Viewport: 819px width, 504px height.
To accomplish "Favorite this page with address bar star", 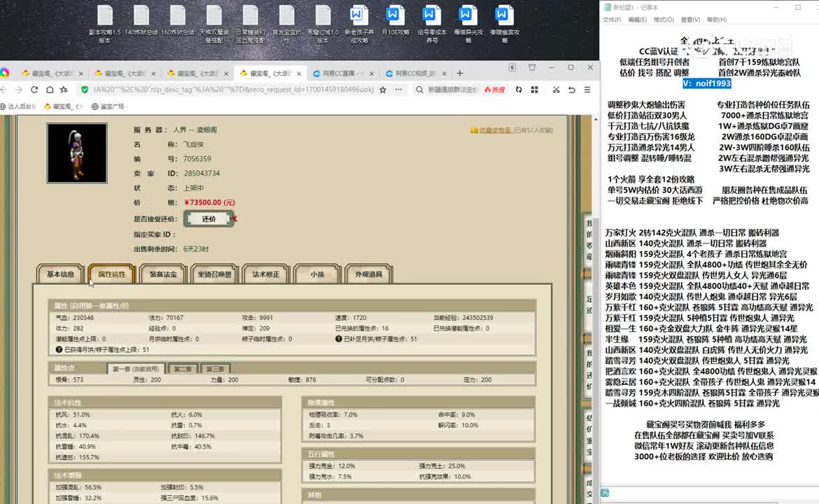I will tap(383, 90).
